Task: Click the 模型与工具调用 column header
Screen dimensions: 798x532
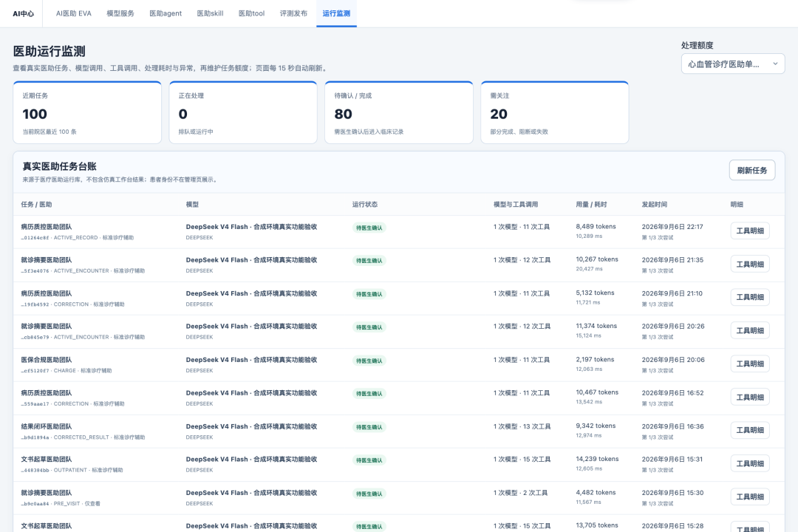Action: (516, 205)
